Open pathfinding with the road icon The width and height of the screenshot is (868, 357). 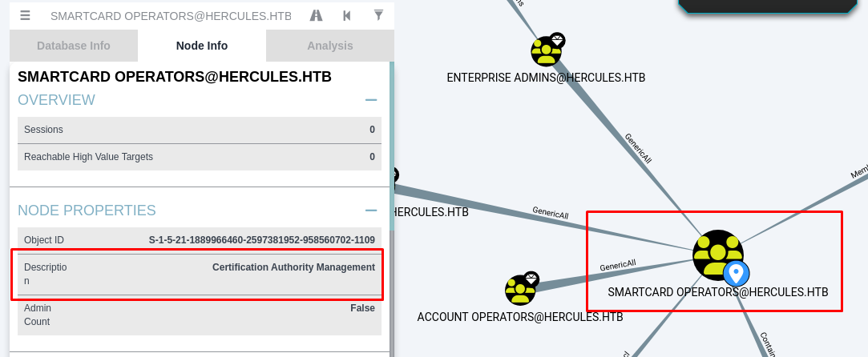pyautogui.click(x=317, y=15)
